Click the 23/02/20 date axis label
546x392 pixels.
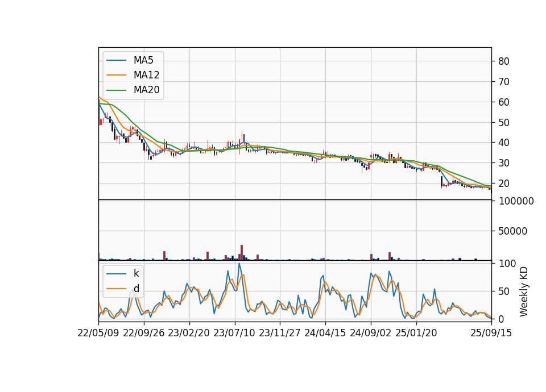[x=189, y=333]
